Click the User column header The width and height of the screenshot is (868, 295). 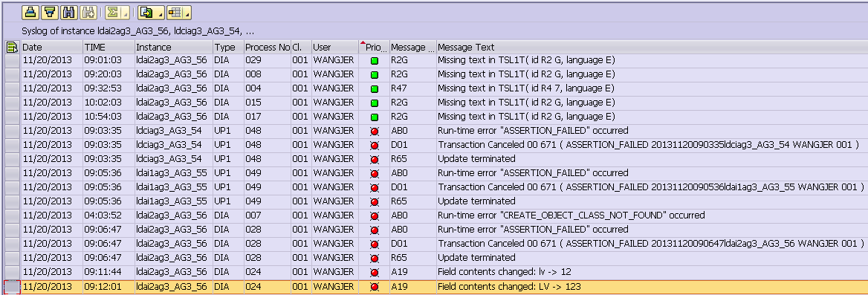[335, 48]
